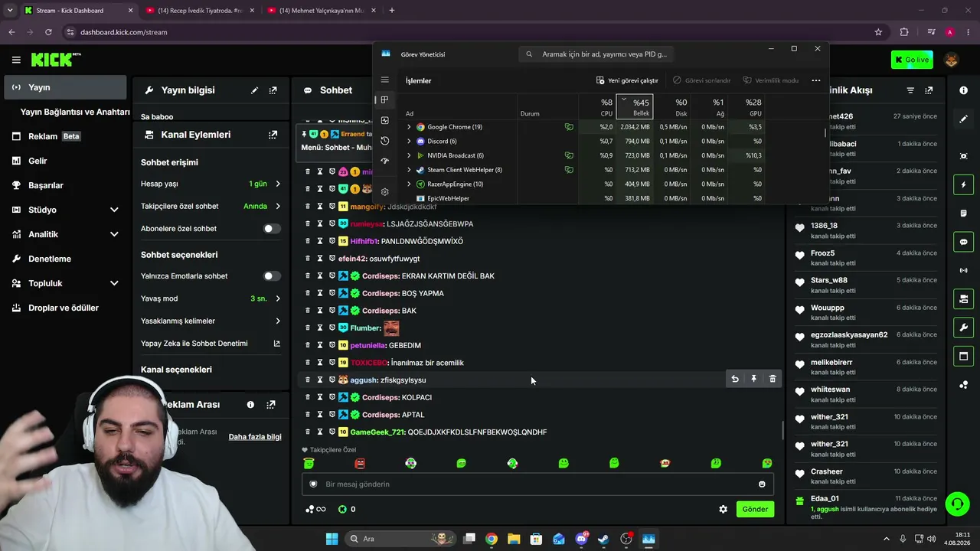Expand NVIDIA Broadcast process group

coord(409,155)
